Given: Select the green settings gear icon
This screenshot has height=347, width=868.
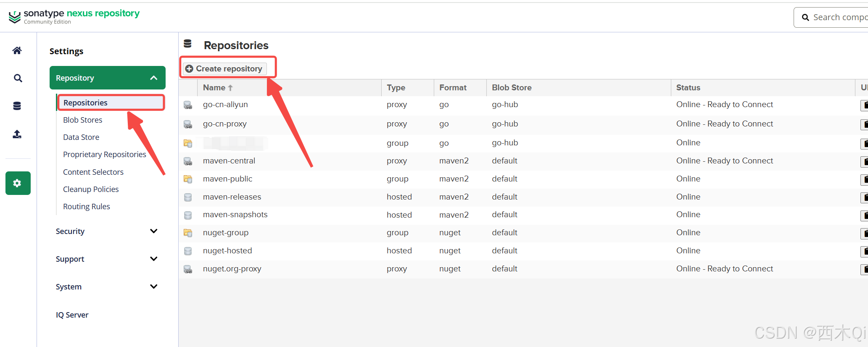Looking at the screenshot, I should [18, 183].
